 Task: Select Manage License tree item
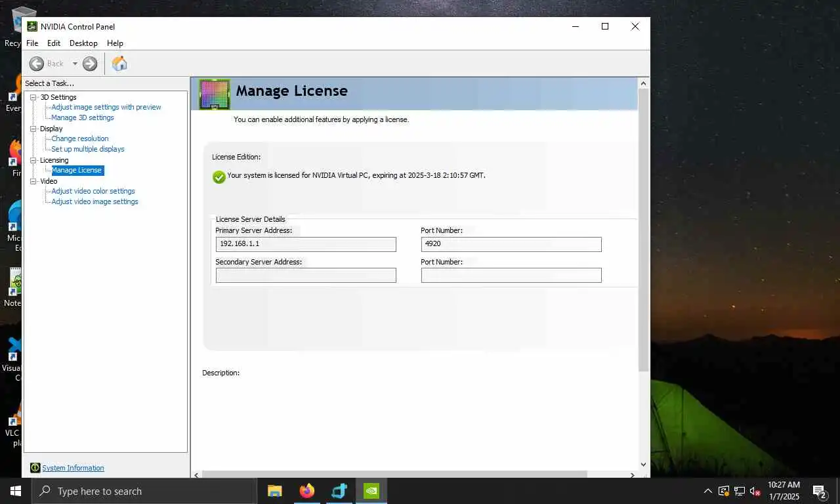(x=77, y=170)
